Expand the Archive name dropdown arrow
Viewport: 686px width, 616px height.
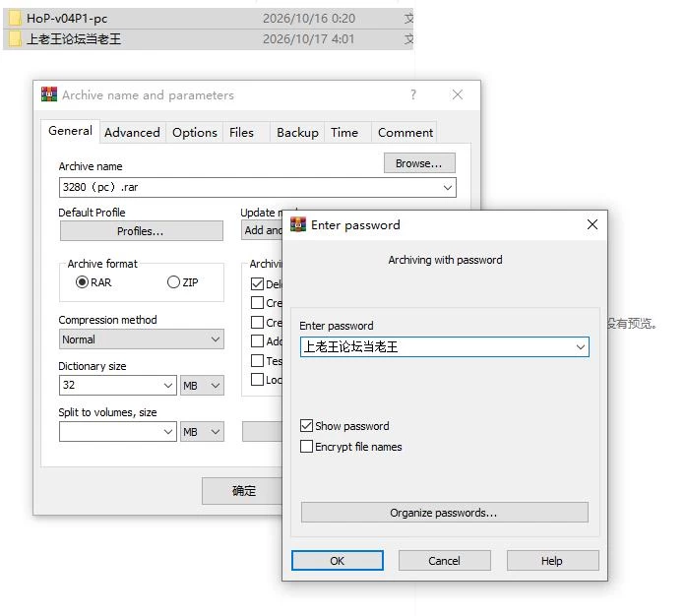(448, 187)
